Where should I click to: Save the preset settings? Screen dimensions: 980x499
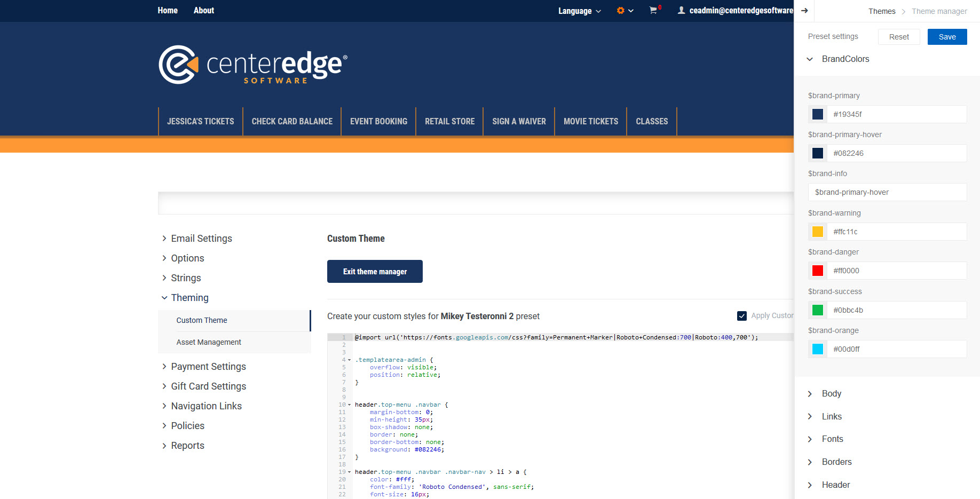tap(947, 37)
